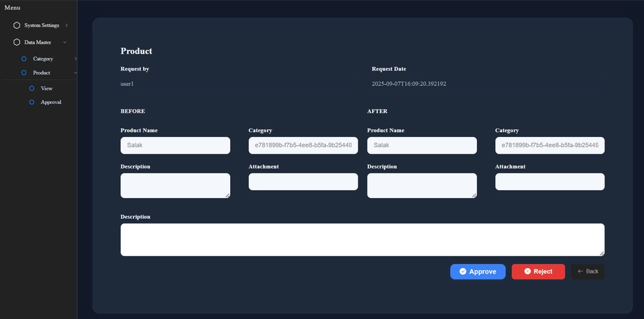Image resolution: width=644 pixels, height=319 pixels.
Task: Click the circle icon beside Category in sidebar
Action: (x=24, y=59)
